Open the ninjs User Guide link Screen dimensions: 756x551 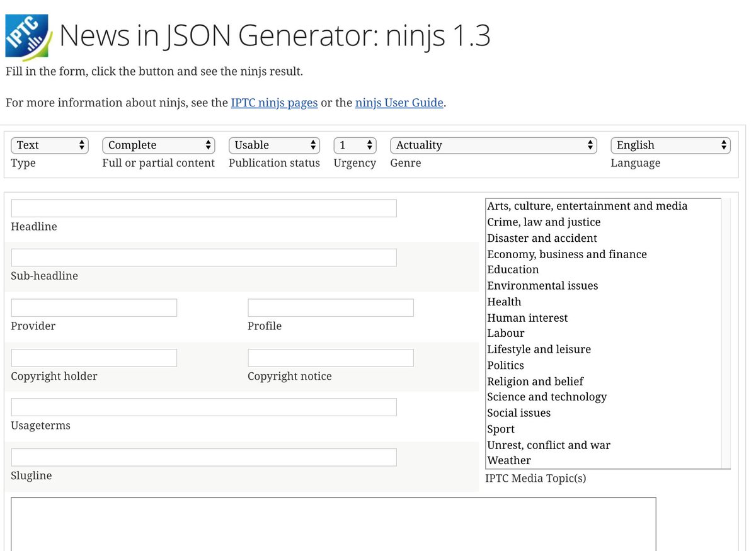pyautogui.click(x=399, y=103)
